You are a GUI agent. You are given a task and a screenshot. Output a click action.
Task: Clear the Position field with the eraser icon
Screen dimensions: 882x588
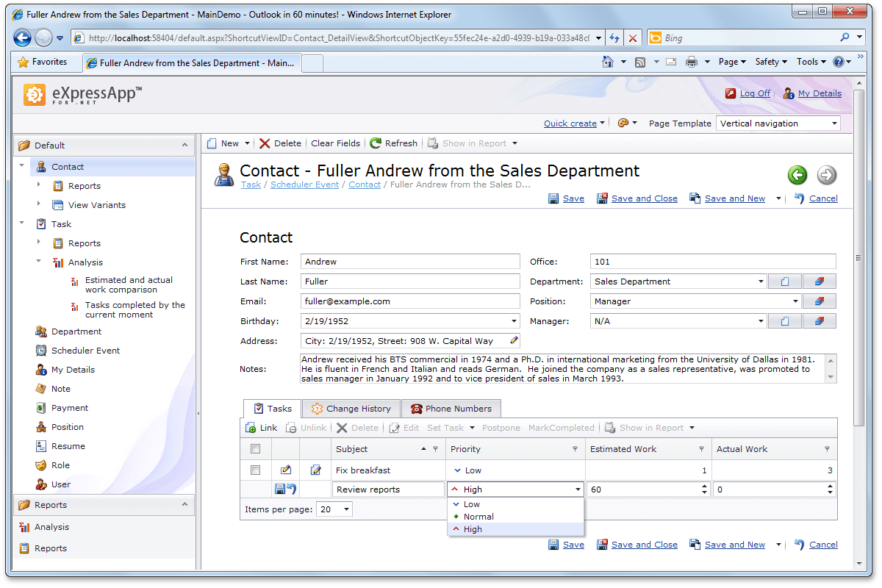click(820, 301)
